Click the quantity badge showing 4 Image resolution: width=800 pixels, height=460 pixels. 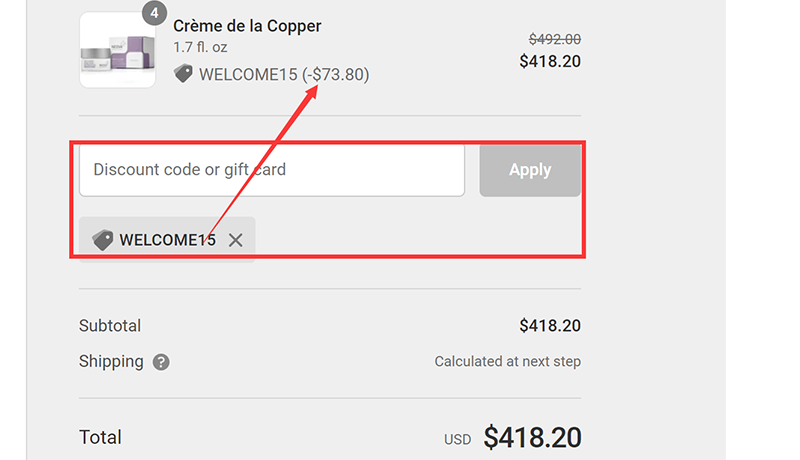154,14
